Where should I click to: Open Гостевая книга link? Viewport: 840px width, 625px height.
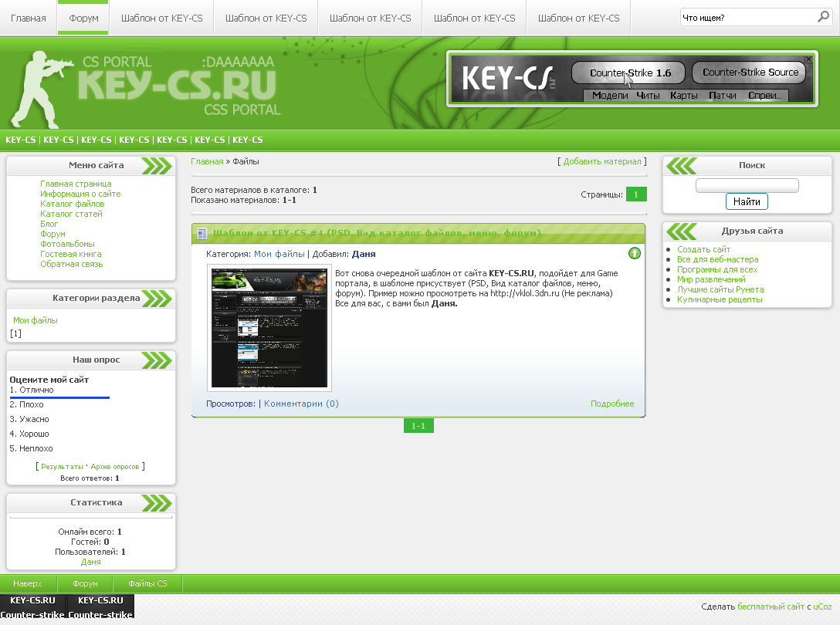(x=71, y=255)
